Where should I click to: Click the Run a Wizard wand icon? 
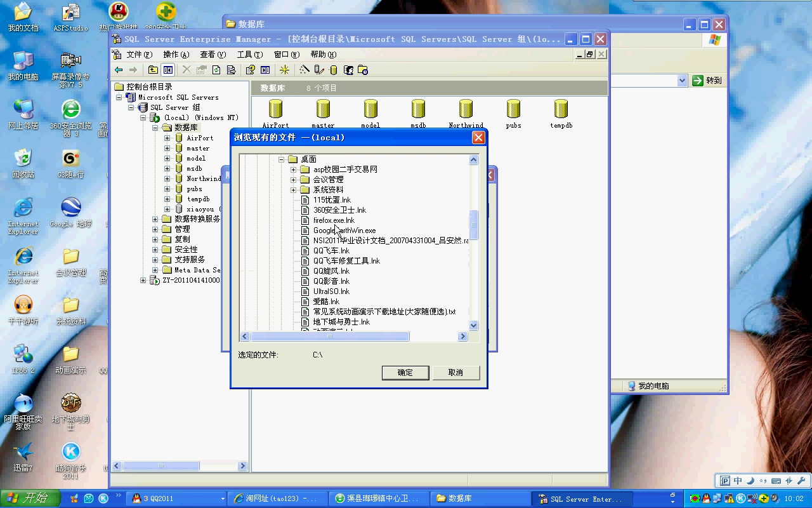point(304,70)
